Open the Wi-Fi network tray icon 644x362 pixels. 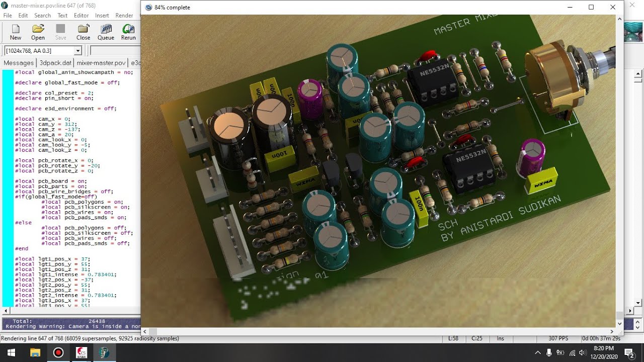pyautogui.click(x=572, y=352)
